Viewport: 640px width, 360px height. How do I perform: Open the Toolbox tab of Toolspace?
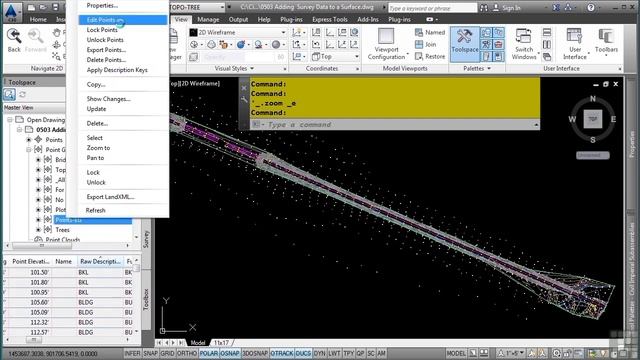tap(147, 300)
